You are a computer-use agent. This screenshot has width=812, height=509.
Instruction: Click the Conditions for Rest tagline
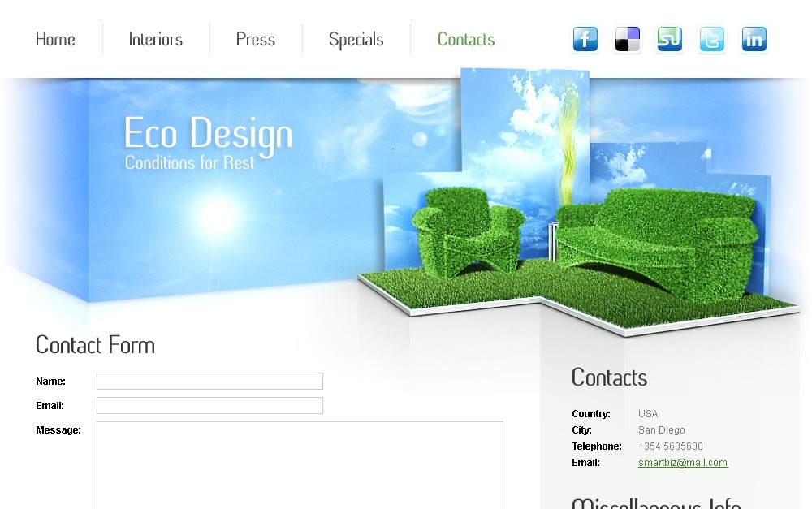pos(189,162)
